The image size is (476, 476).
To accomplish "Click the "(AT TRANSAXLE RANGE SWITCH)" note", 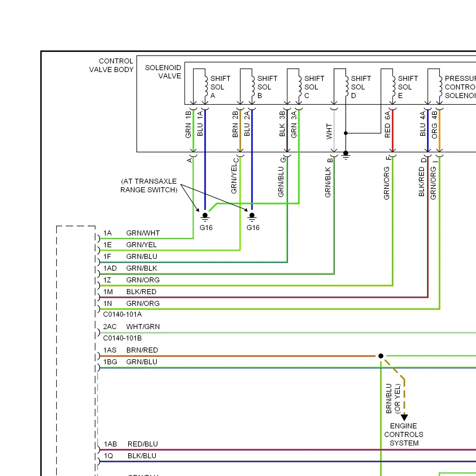I will pos(149,186).
